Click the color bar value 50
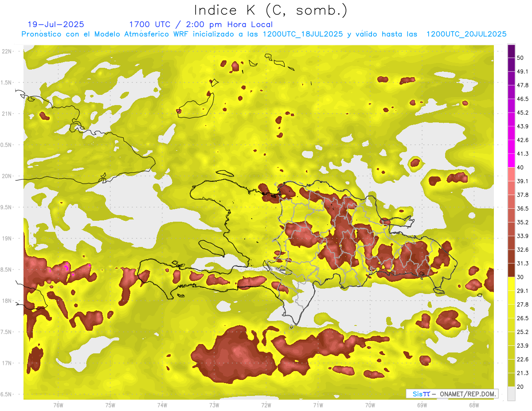 pos(521,58)
